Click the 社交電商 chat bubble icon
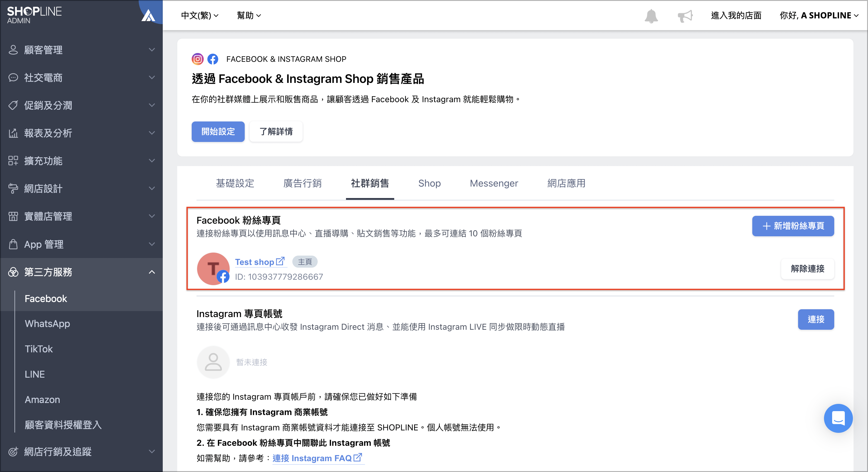868x472 pixels. (x=13, y=77)
